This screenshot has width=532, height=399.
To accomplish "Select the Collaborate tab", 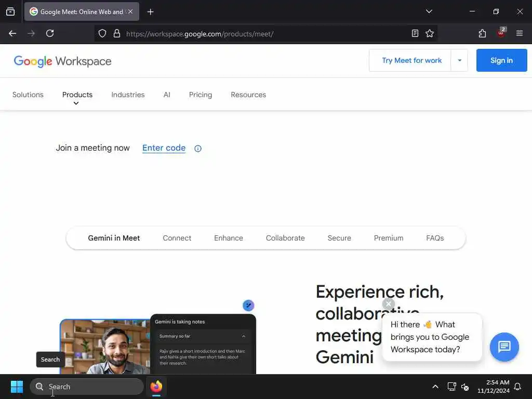I will [x=285, y=238].
